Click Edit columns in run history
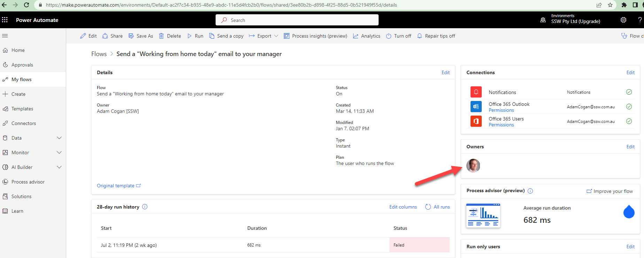Image resolution: width=644 pixels, height=258 pixels. [x=403, y=207]
